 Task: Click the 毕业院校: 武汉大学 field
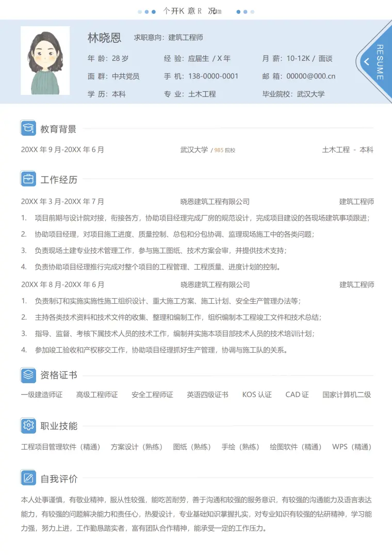(x=293, y=94)
